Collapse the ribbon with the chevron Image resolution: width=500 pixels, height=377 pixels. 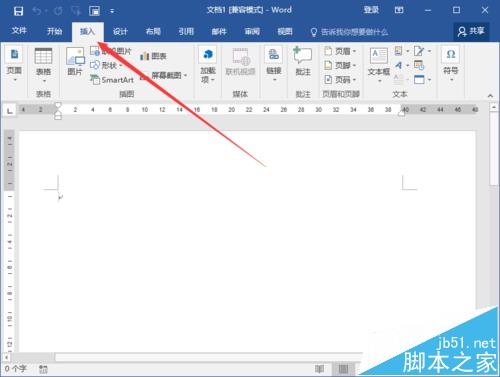click(x=490, y=96)
